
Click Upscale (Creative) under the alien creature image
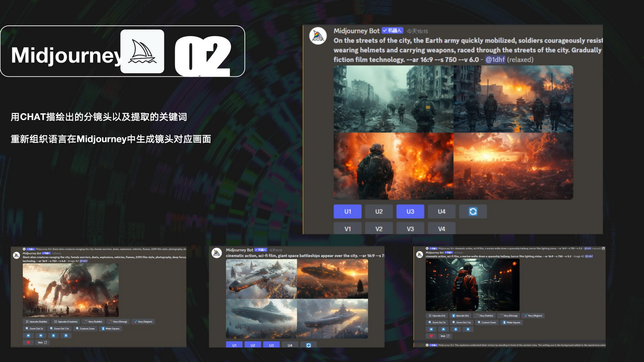[67, 322]
